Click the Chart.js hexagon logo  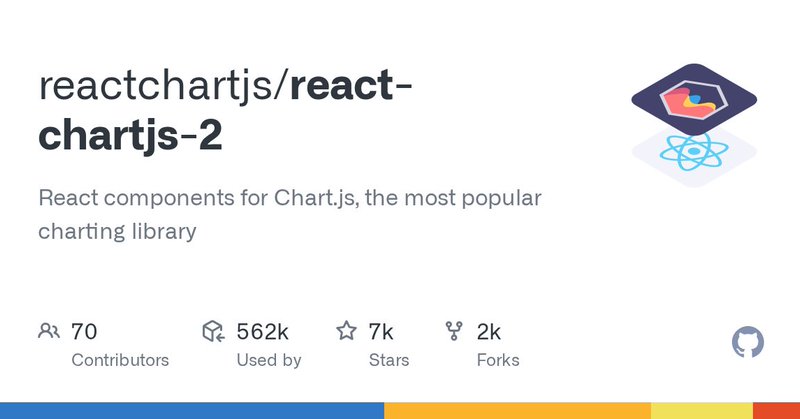pyautogui.click(x=694, y=98)
